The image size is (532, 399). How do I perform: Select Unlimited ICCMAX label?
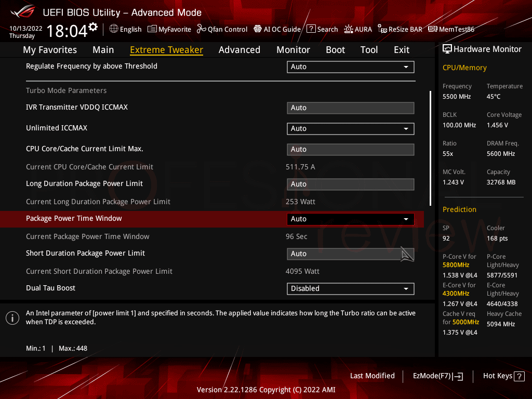pyautogui.click(x=57, y=128)
